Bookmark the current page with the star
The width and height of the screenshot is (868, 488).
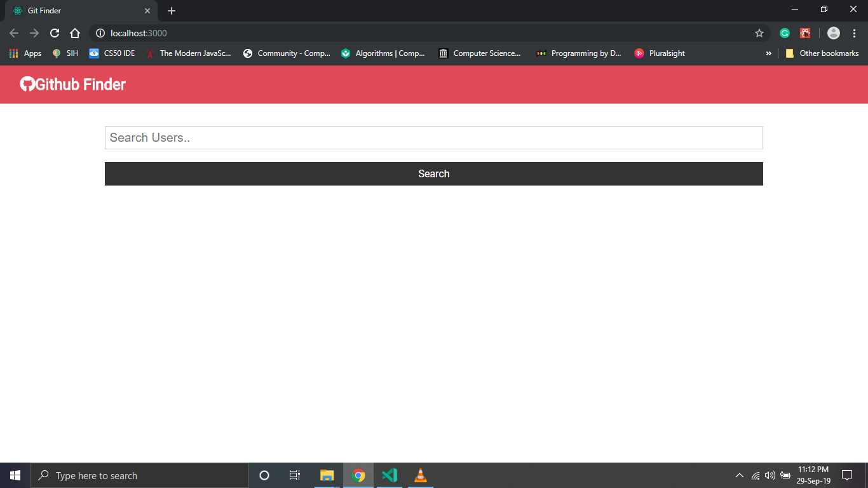pos(759,33)
